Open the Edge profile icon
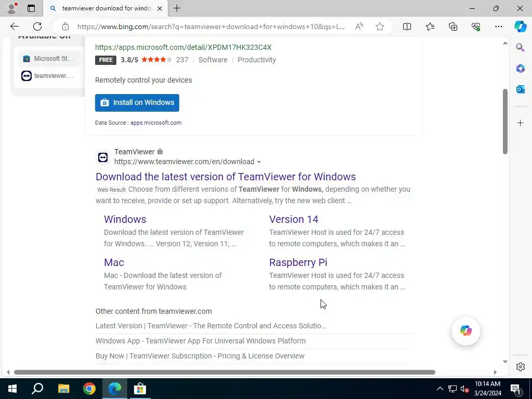Viewport: 532px width, 399px height. pos(12,8)
